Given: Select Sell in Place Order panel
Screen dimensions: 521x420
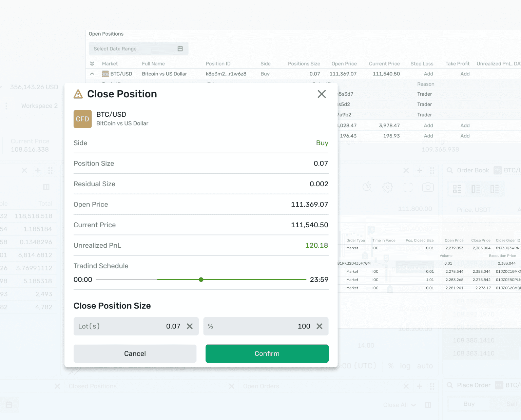Looking at the screenshot, I should point(512,404).
